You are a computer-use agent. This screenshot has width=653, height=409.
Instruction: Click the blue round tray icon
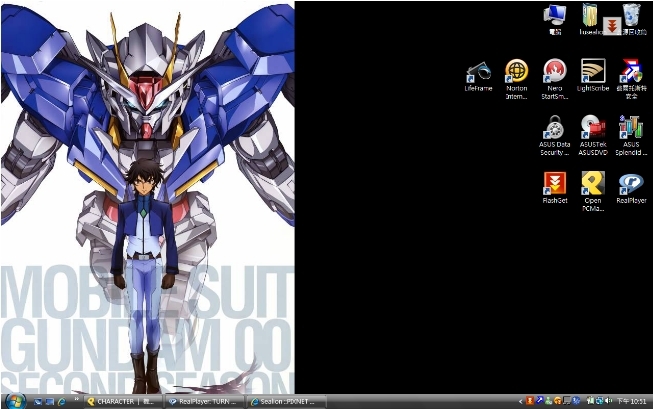(x=576, y=401)
